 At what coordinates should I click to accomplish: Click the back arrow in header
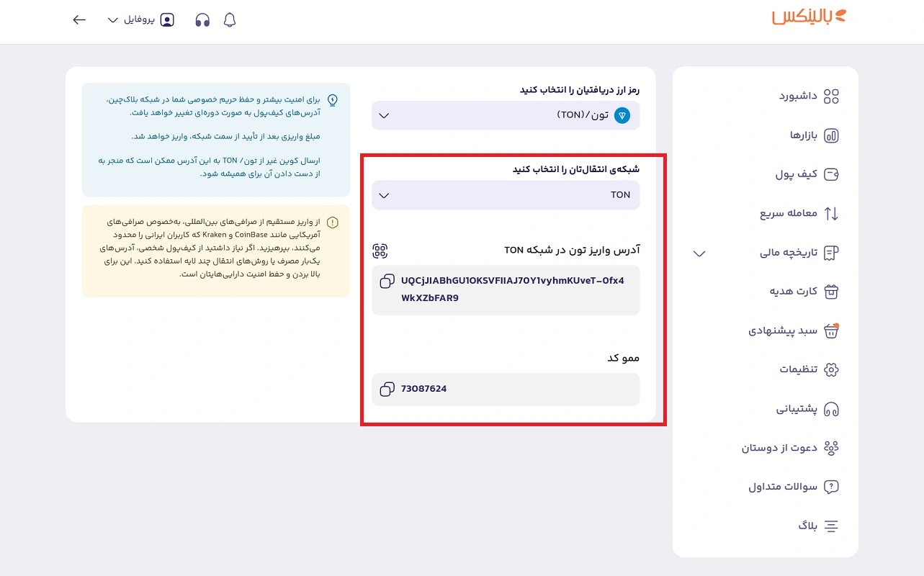click(x=79, y=20)
